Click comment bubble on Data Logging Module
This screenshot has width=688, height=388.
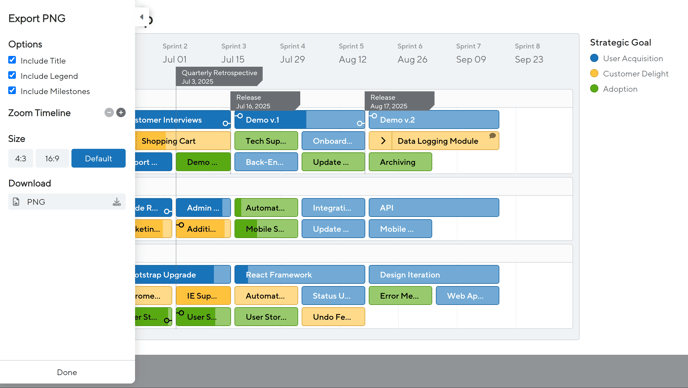492,136
